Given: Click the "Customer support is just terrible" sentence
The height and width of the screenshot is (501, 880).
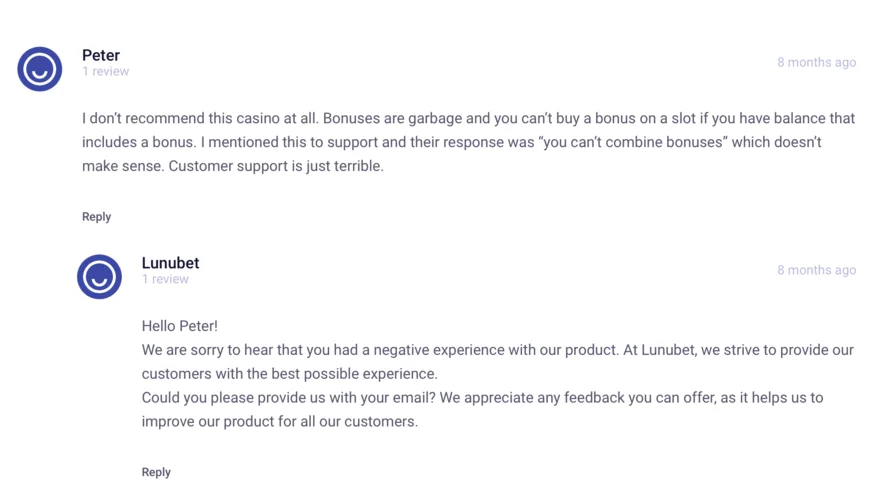Looking at the screenshot, I should [276, 166].
